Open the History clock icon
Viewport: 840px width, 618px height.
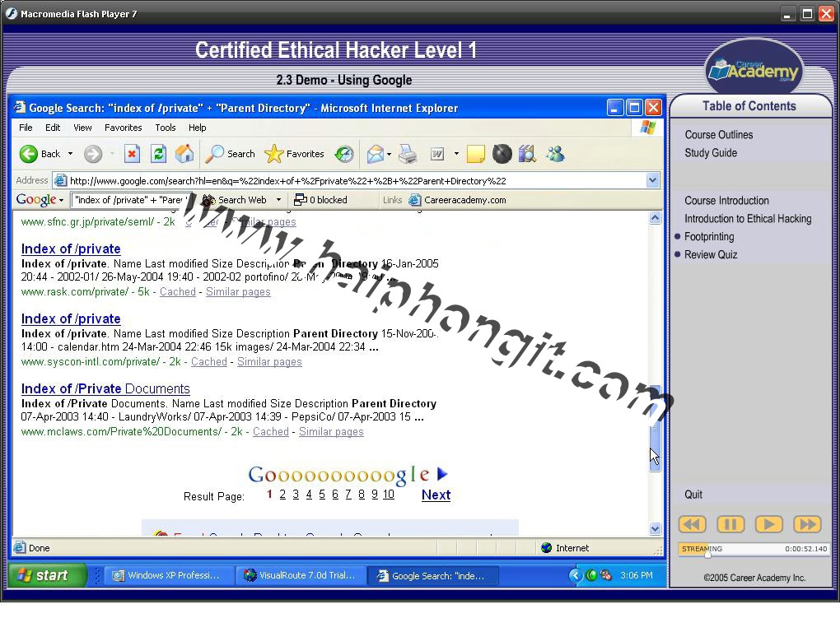tap(344, 154)
